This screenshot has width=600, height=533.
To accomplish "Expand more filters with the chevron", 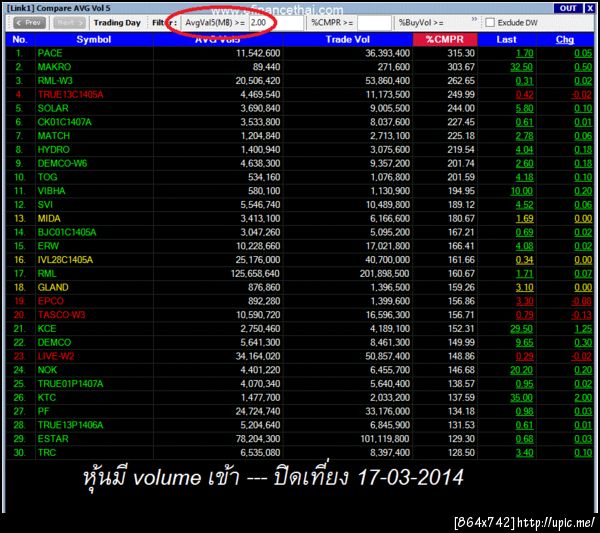I will (x=474, y=19).
